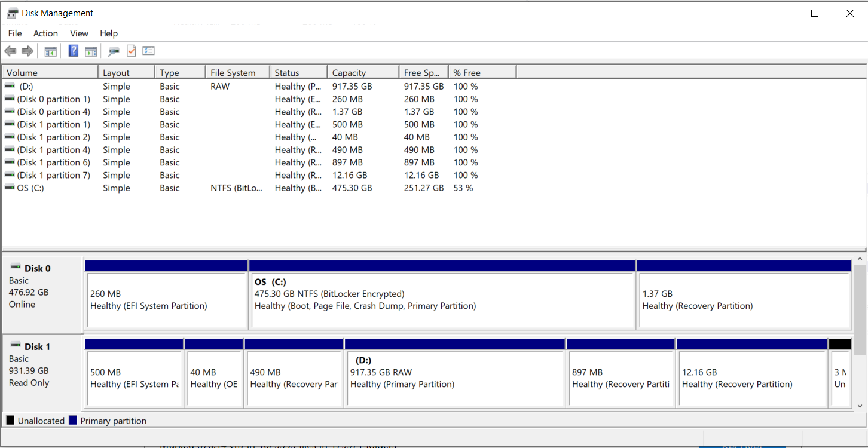The width and height of the screenshot is (868, 448).
Task: Open the View menu
Action: pyautogui.click(x=79, y=33)
